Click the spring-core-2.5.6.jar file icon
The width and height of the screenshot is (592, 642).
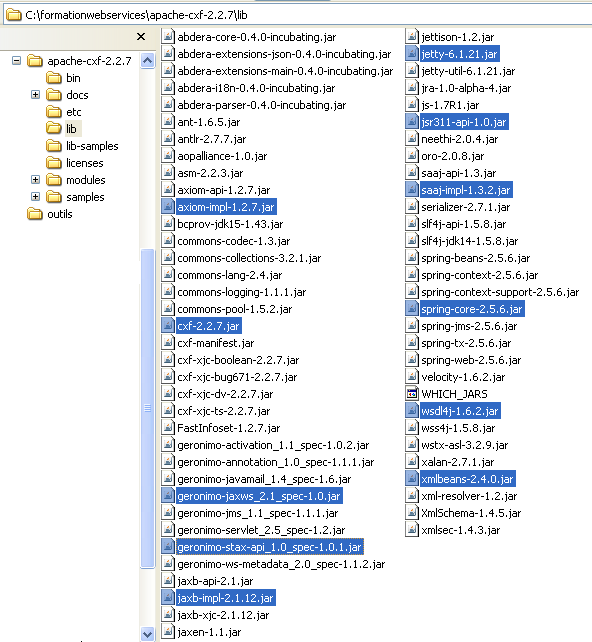[x=411, y=309]
